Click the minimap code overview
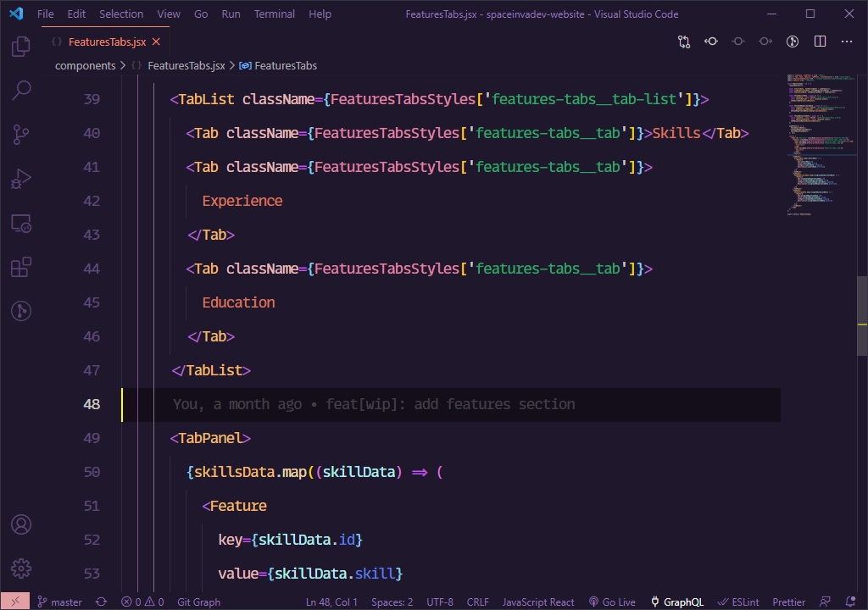 click(821, 144)
